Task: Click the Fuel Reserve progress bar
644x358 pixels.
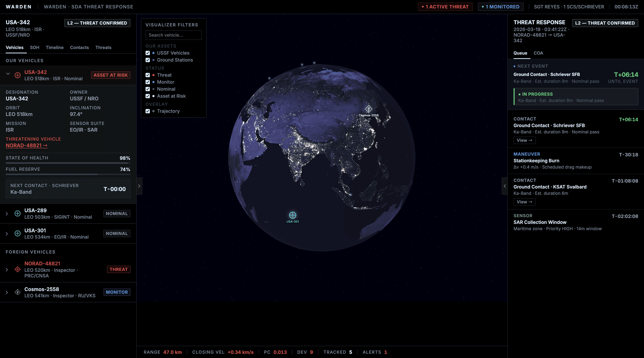Action: pyautogui.click(x=68, y=174)
